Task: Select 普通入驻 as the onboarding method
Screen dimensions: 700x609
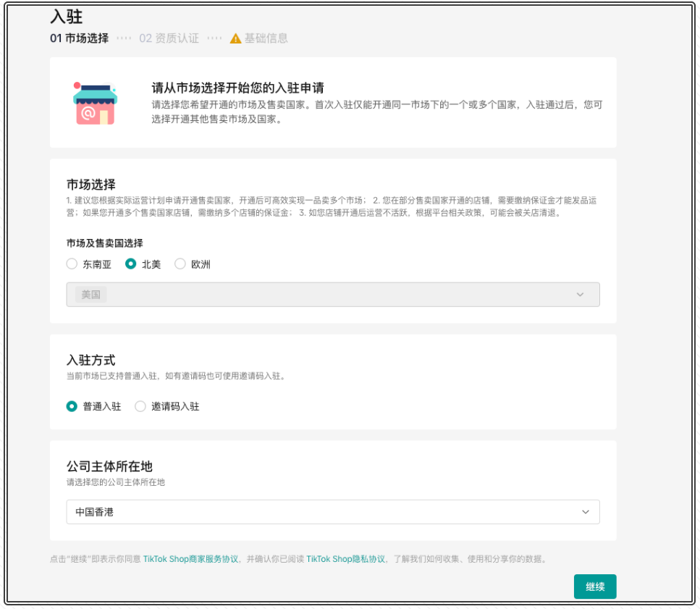Action: click(72, 406)
